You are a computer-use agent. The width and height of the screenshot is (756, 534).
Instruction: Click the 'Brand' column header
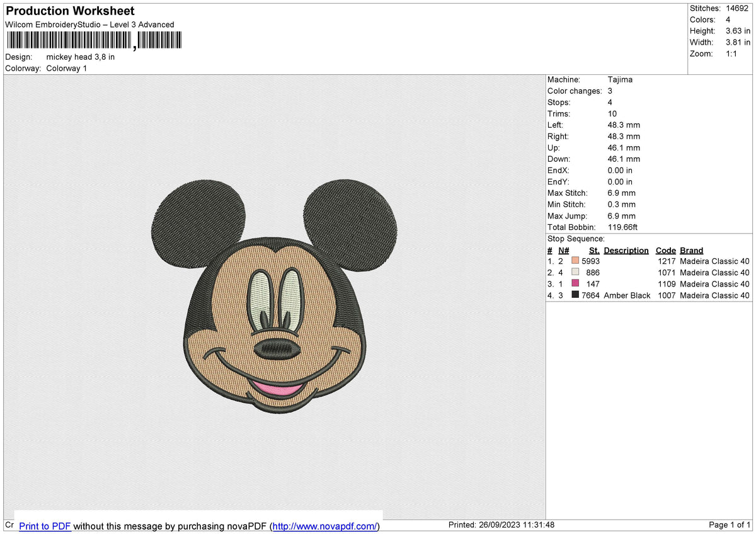pos(691,250)
